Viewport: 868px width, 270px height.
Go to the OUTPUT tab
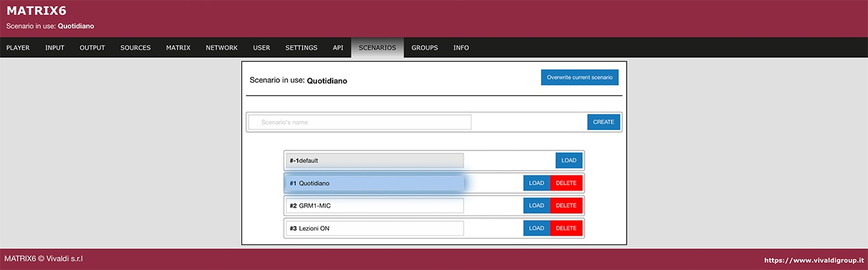click(x=92, y=48)
